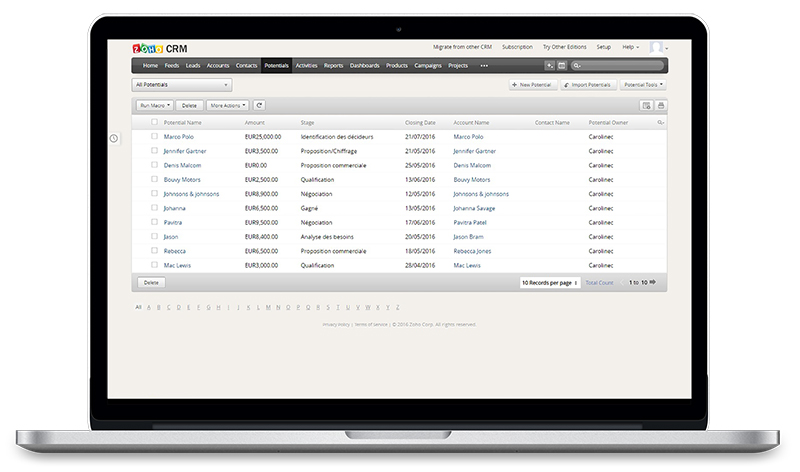Click the print view icon

[661, 105]
